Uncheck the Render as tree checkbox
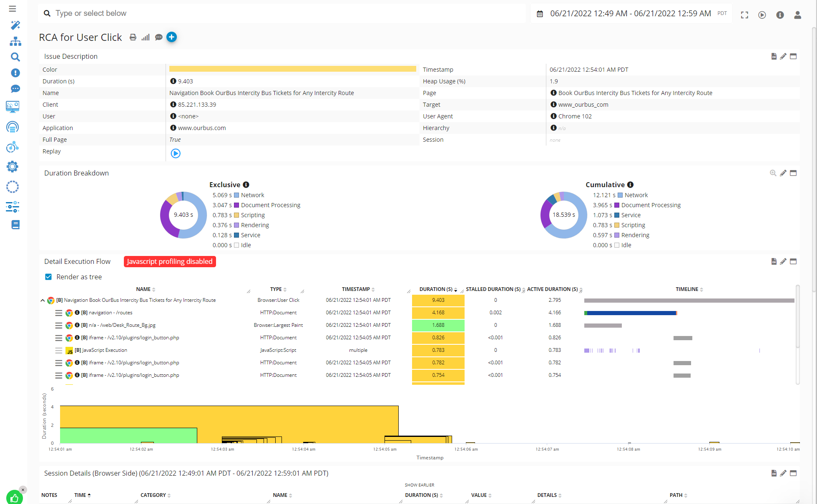Viewport: 817px width, 504px height. 48,276
